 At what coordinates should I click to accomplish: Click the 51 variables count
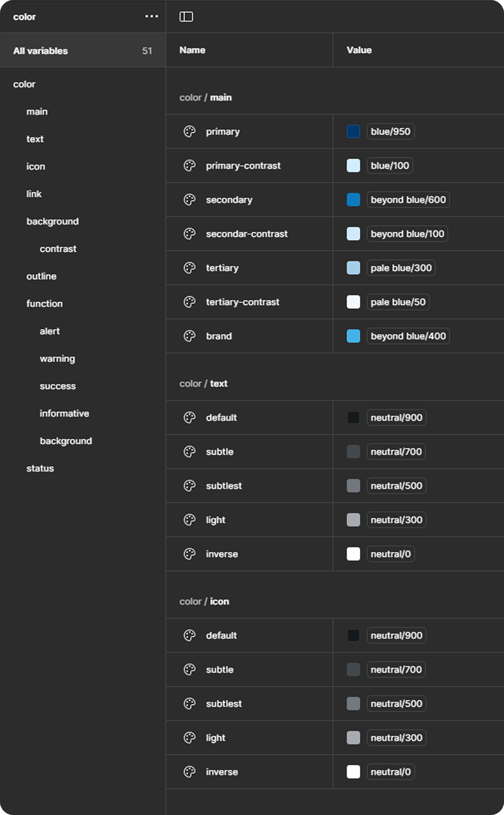[x=147, y=51]
